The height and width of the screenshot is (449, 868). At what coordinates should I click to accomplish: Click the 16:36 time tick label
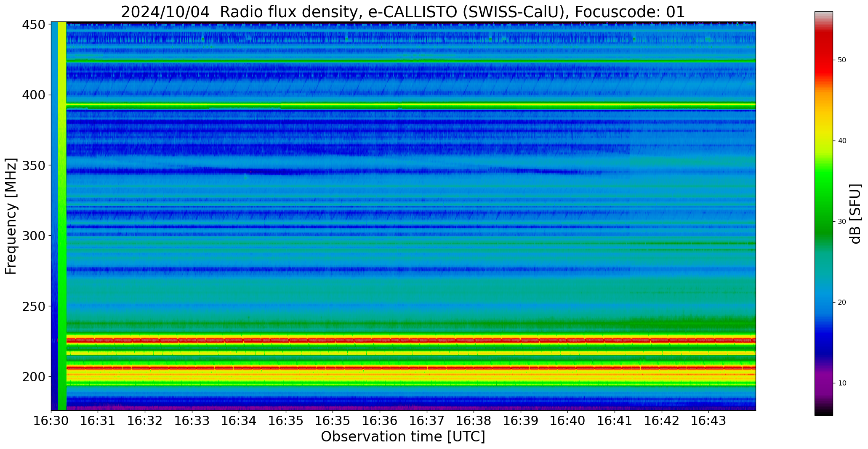coord(380,421)
